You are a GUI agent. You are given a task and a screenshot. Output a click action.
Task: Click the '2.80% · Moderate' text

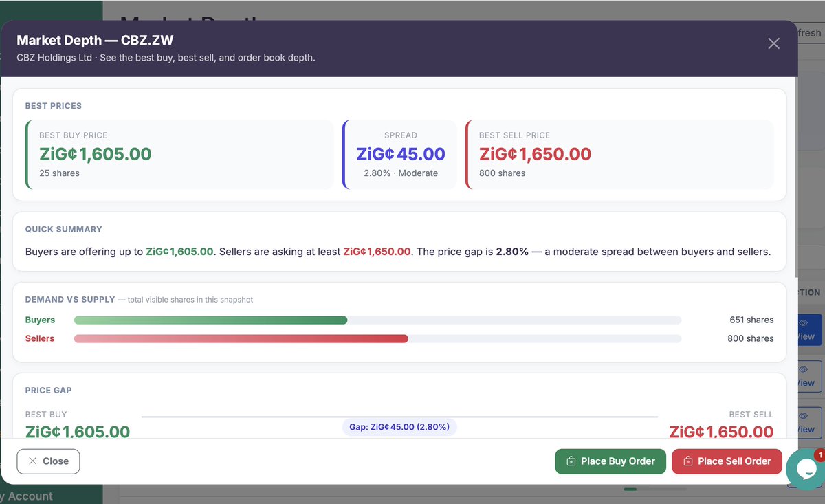point(401,173)
